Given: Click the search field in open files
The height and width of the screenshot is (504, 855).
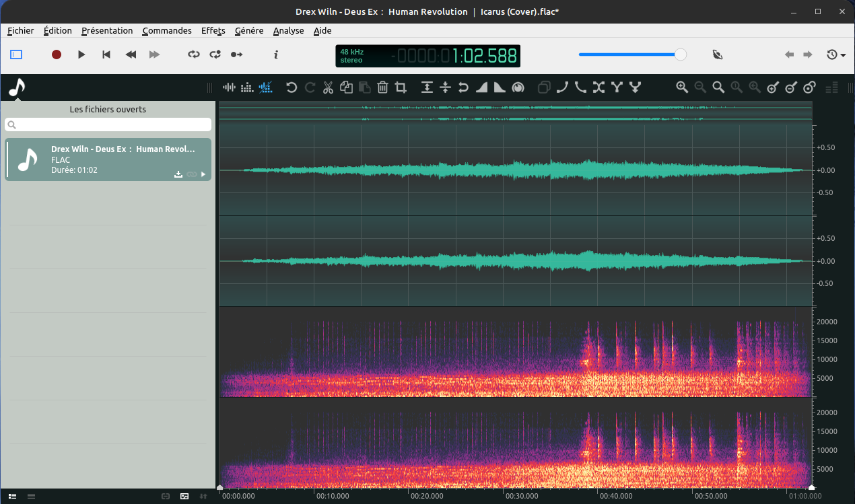Looking at the screenshot, I should point(108,124).
